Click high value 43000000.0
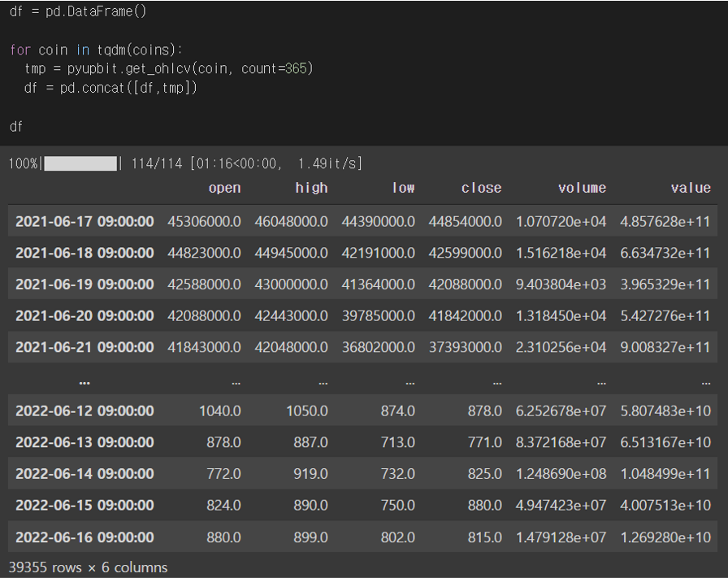The image size is (728, 578). click(x=291, y=285)
